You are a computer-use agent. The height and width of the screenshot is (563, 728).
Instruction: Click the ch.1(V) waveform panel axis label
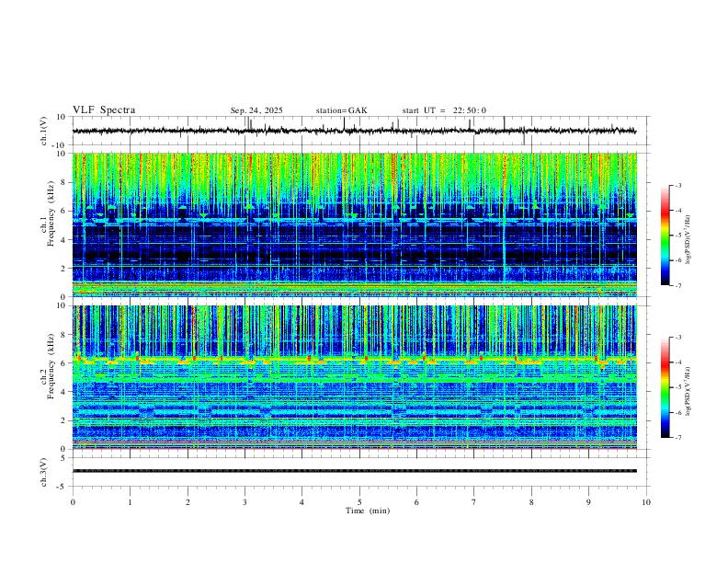point(44,131)
